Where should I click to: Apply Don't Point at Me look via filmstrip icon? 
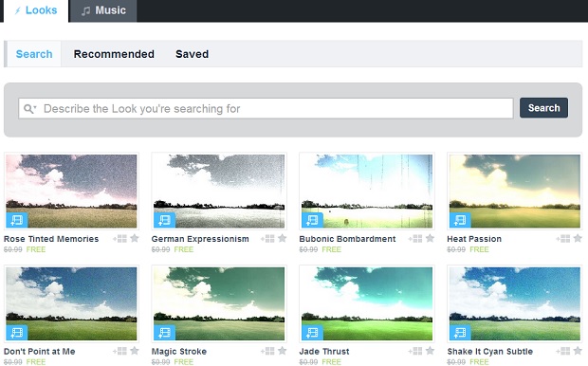16,333
